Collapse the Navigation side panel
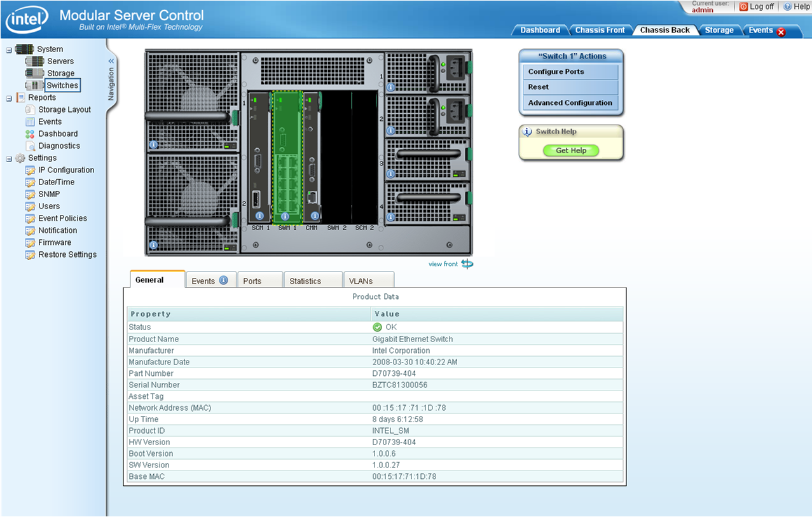The height and width of the screenshot is (517, 812). (x=111, y=61)
